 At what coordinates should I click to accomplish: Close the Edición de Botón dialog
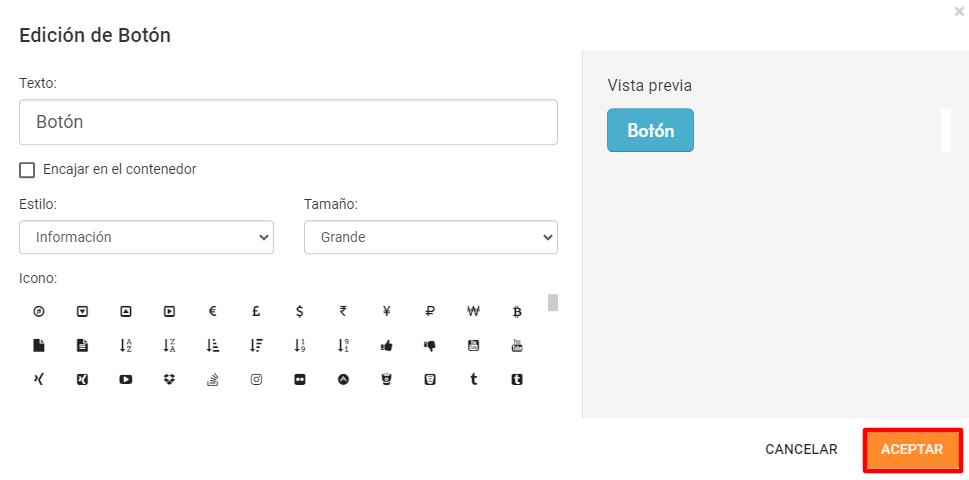coord(959,11)
